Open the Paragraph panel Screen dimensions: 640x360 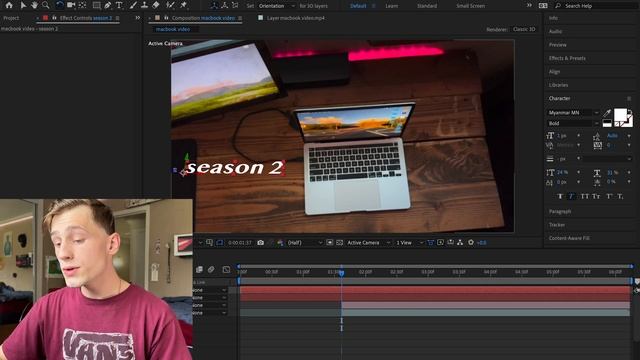coord(560,211)
